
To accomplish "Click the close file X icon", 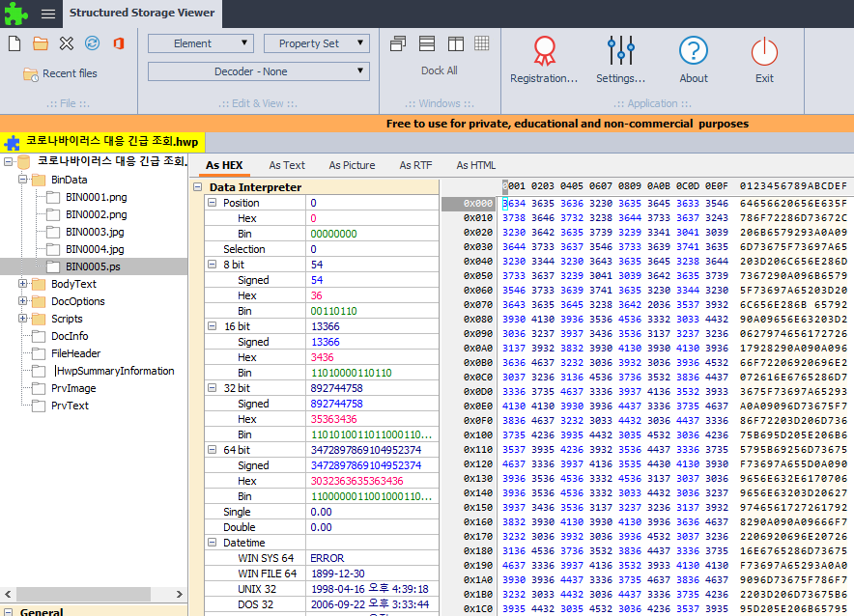I will pos(67,43).
